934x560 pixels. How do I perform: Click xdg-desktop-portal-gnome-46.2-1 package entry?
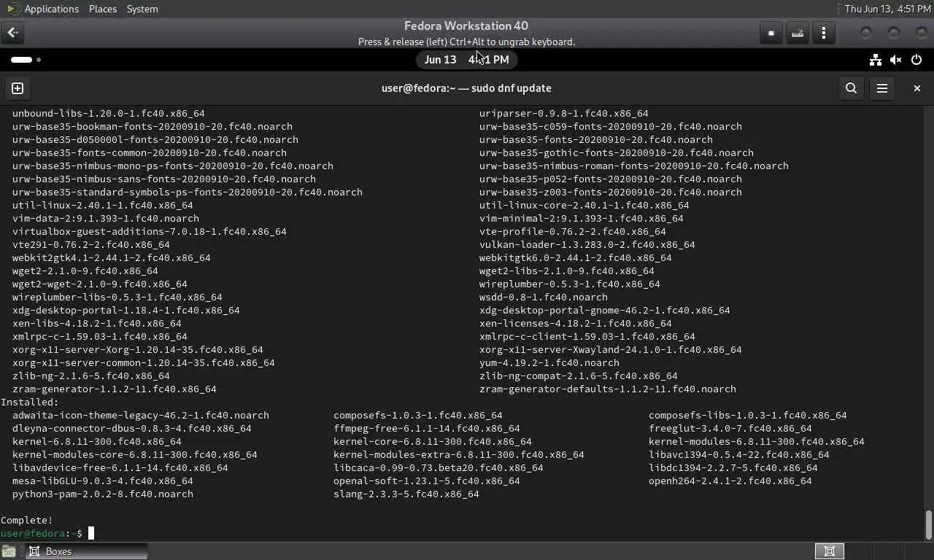click(605, 310)
